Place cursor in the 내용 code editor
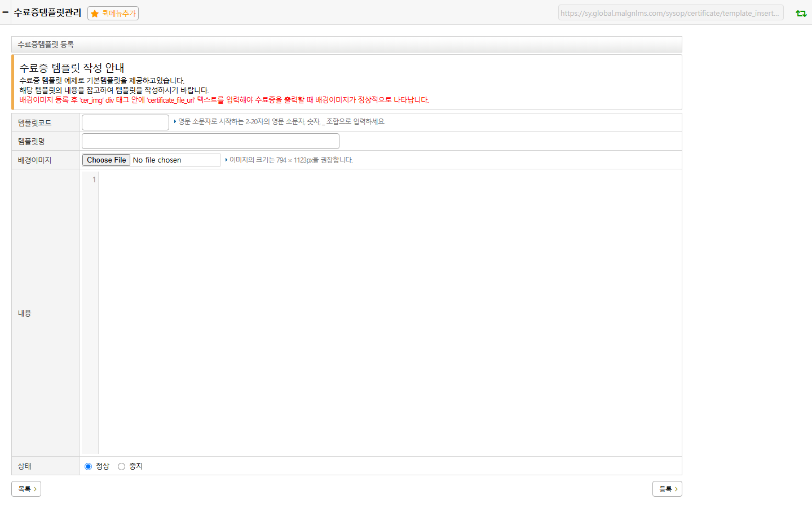This screenshot has width=812, height=508. coord(389,313)
